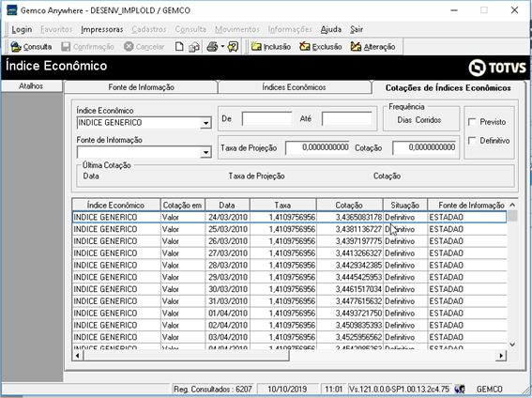Click the status bar icon beside GEMCO

(460, 389)
